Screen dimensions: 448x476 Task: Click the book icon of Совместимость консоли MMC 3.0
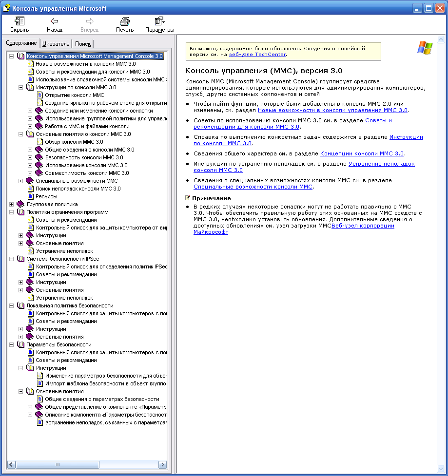(x=39, y=173)
